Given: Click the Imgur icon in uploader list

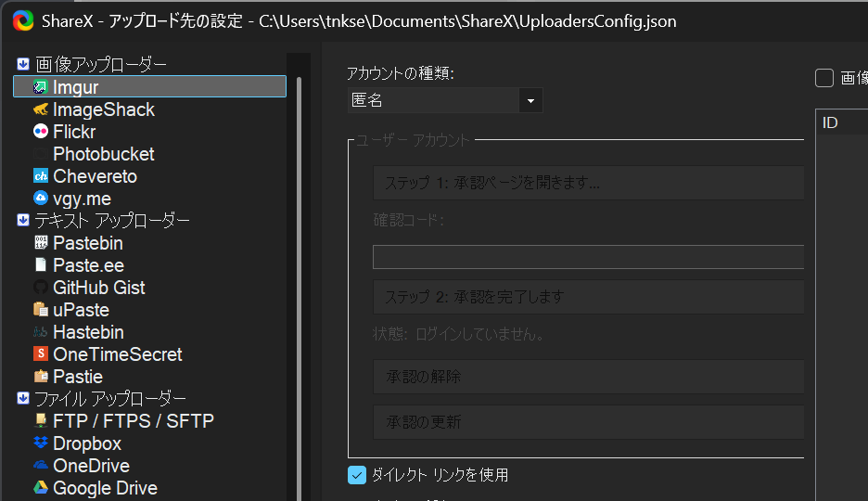Looking at the screenshot, I should (x=41, y=87).
